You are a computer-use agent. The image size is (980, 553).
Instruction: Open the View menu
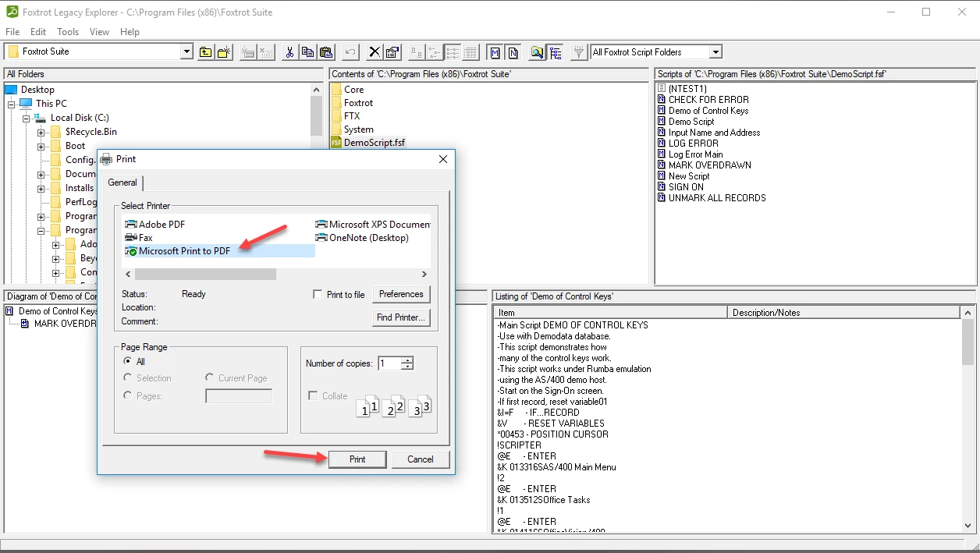99,32
